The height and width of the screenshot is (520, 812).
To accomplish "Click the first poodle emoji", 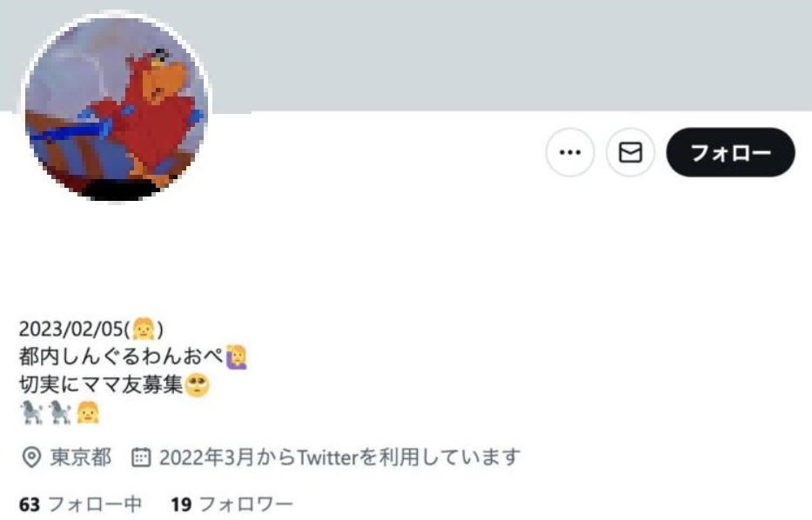I will 31,413.
